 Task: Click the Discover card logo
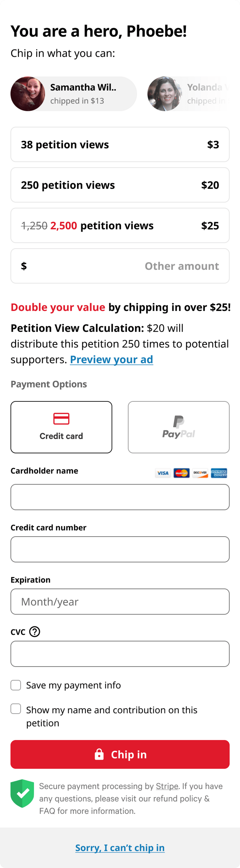point(200,473)
